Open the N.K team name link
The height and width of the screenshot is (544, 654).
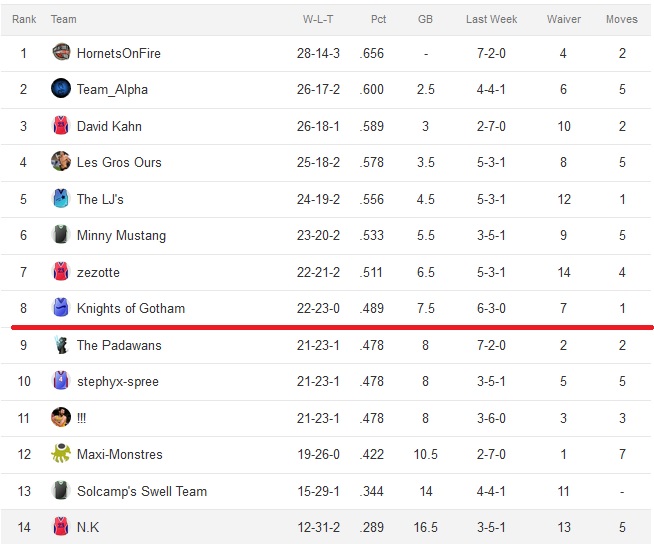(88, 527)
